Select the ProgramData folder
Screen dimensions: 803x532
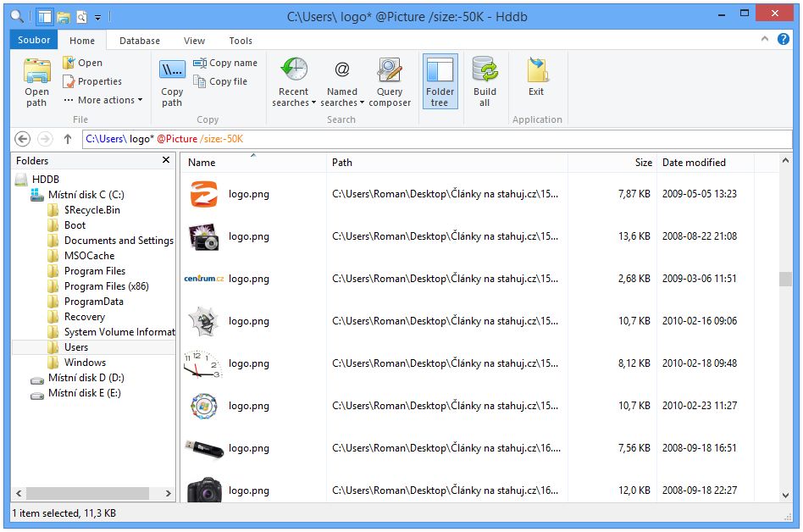click(x=86, y=302)
